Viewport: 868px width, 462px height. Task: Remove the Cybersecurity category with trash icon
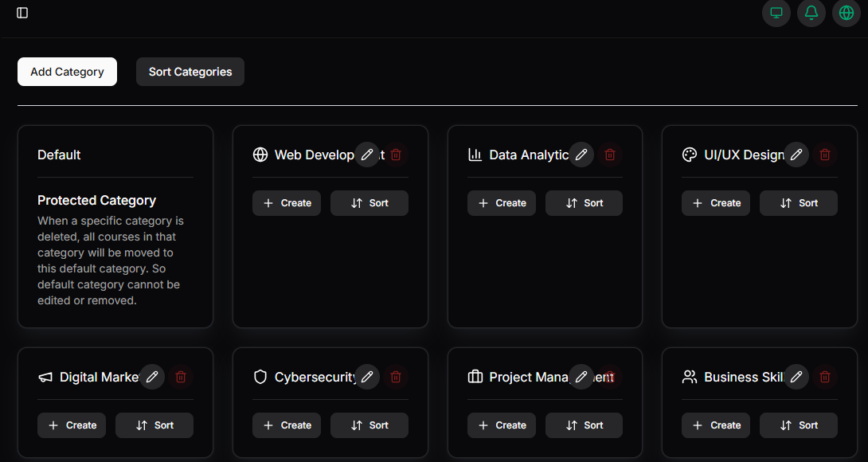396,377
